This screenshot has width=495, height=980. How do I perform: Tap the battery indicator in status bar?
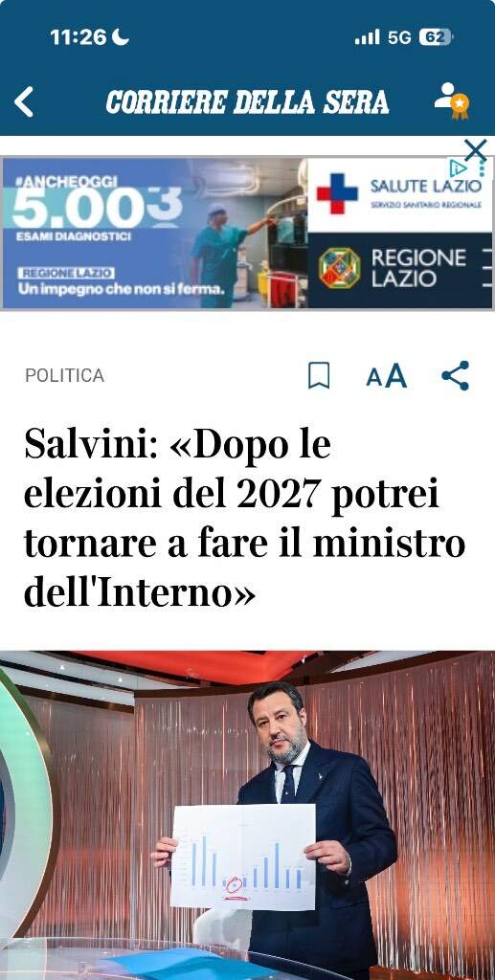point(435,37)
